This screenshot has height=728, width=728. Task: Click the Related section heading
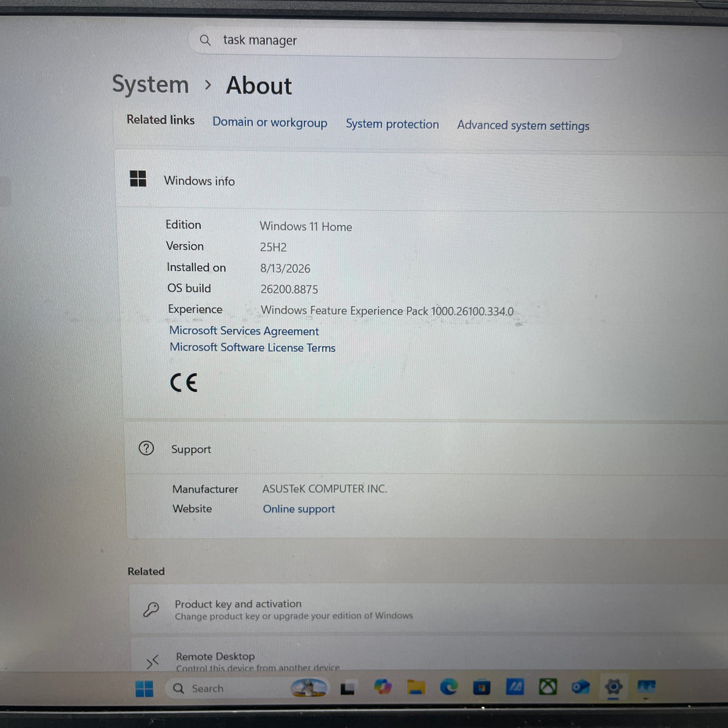(x=146, y=571)
